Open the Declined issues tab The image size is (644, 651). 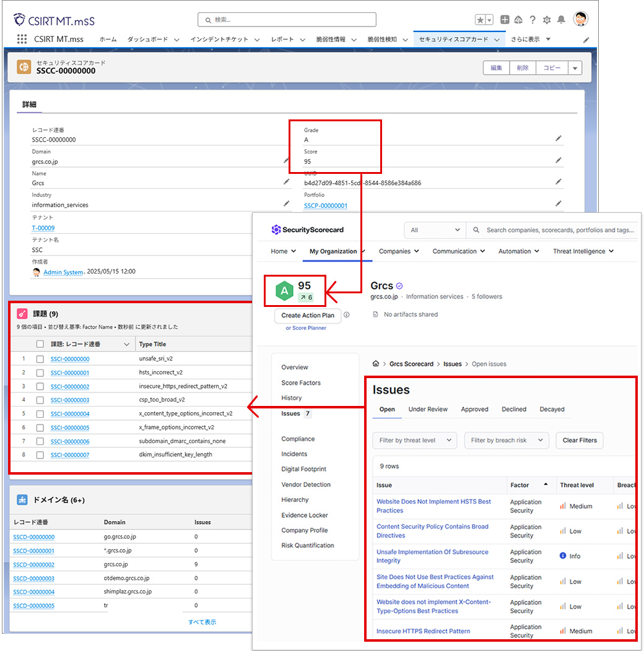pyautogui.click(x=514, y=409)
